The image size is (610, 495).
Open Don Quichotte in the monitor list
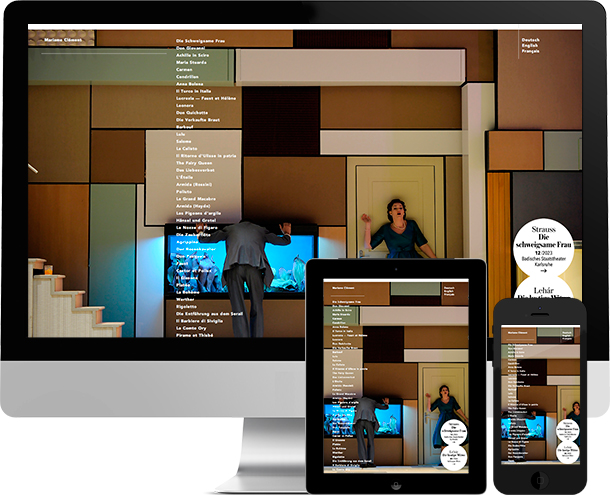(x=192, y=112)
